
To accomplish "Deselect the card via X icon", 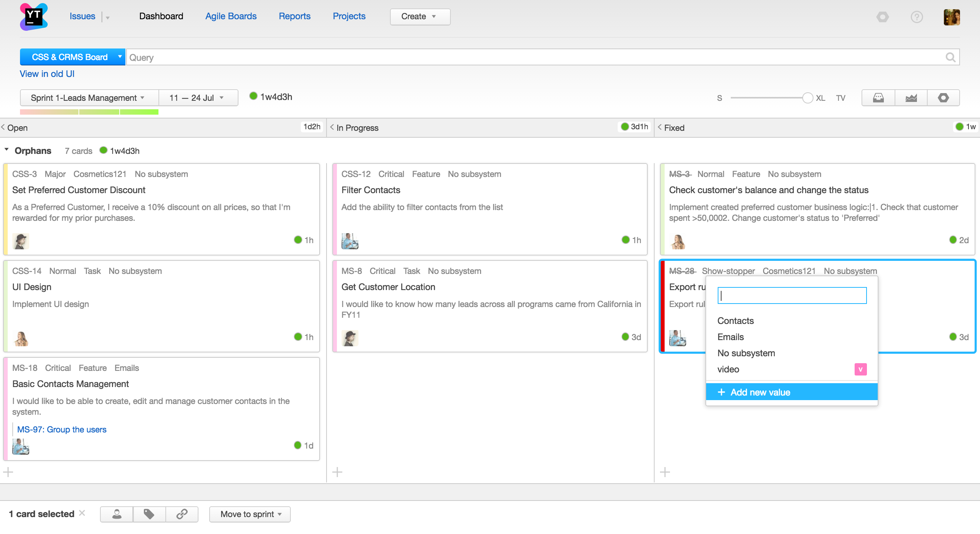I will 82,513.
